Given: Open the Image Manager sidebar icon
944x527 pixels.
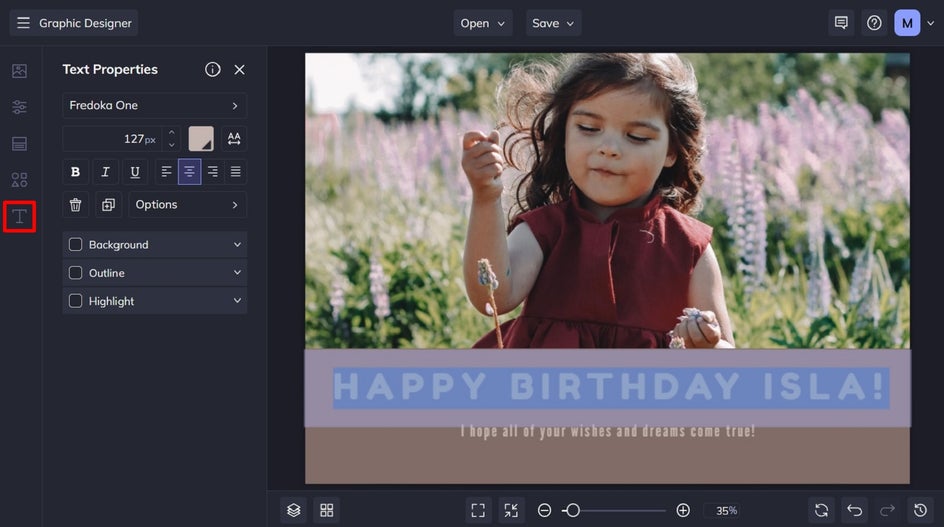Looking at the screenshot, I should (x=19, y=72).
